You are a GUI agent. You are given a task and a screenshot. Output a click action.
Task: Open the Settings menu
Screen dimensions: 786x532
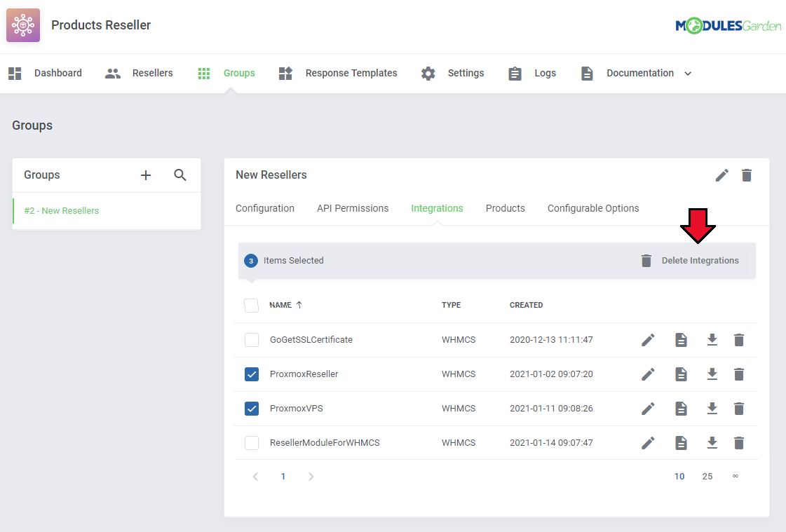point(453,73)
